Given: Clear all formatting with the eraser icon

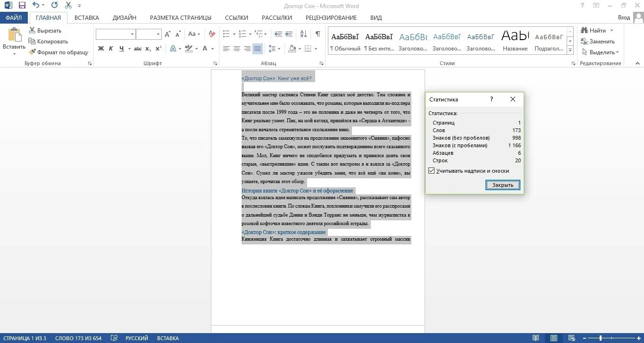Looking at the screenshot, I should [x=212, y=34].
